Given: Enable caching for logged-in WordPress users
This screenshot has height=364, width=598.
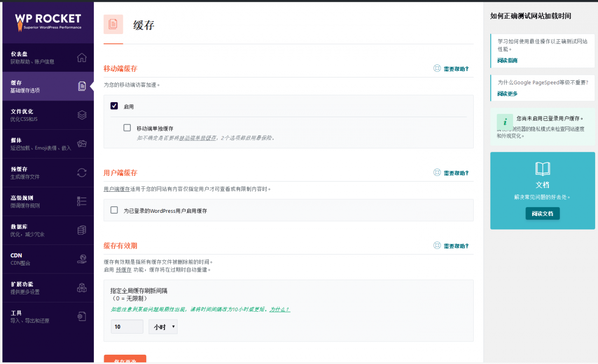Looking at the screenshot, I should [x=114, y=210].
